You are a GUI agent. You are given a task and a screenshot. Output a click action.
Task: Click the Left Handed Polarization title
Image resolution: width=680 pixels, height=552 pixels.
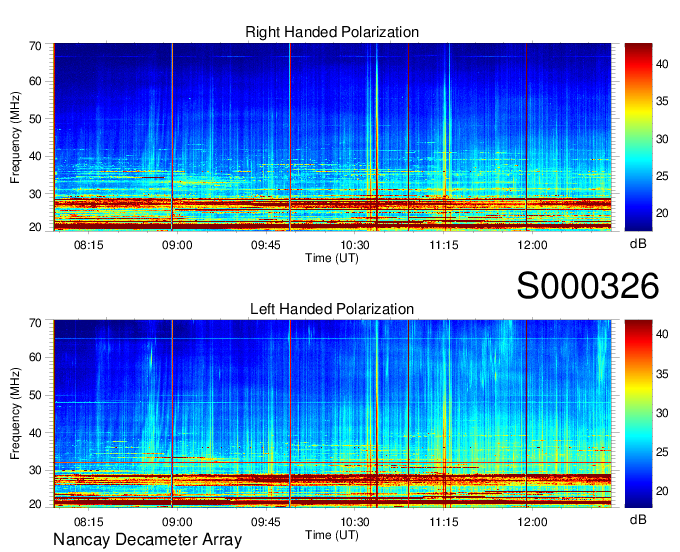(332, 309)
